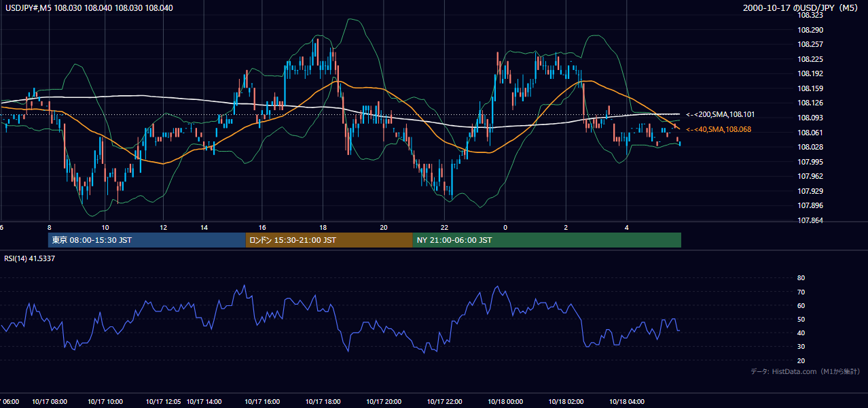Click the ロンドン 15:30-21:00 JST session bar
The image size is (868, 408).
329,240
